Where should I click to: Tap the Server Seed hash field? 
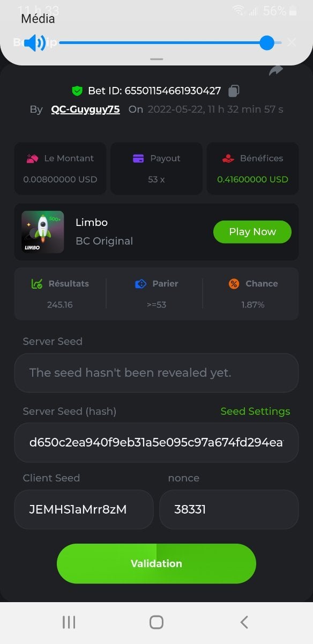[156, 443]
